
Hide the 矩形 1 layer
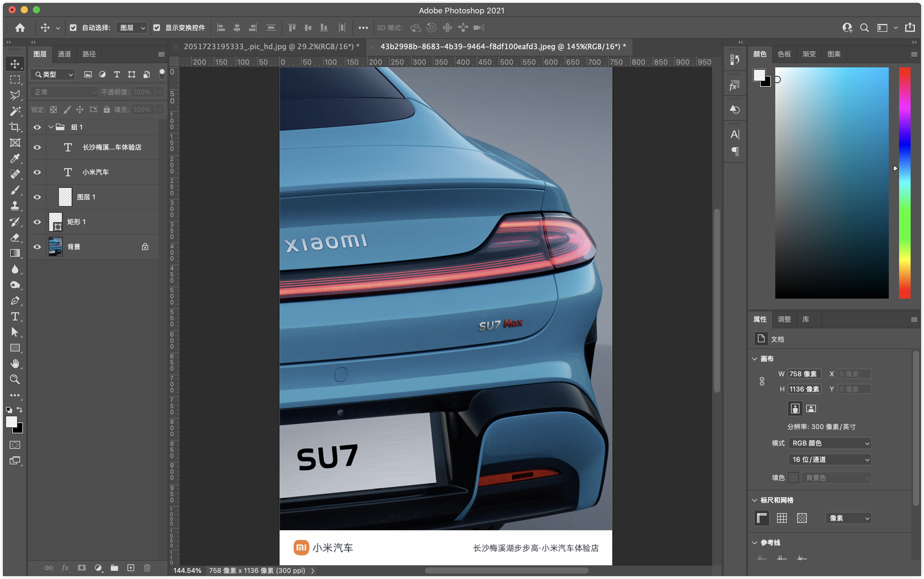pos(37,222)
